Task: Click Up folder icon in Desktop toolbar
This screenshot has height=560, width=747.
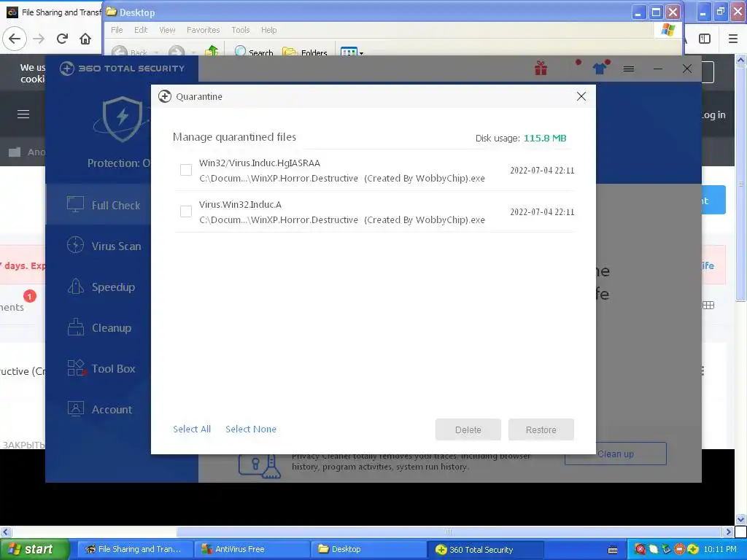Action: point(212,50)
